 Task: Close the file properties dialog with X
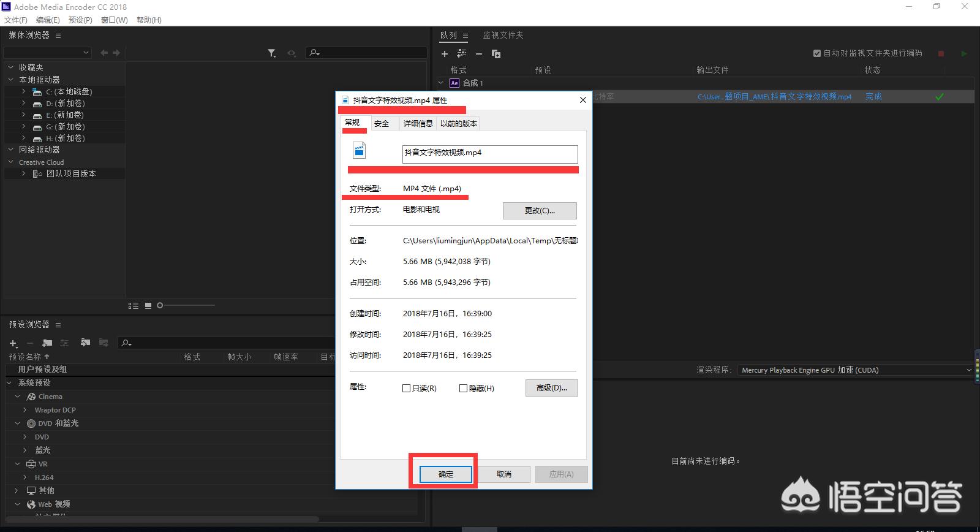[583, 100]
